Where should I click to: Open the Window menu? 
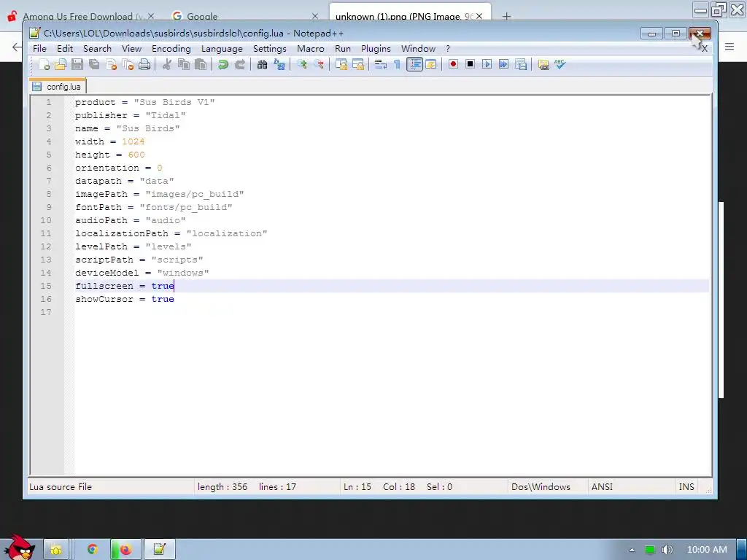[x=418, y=49]
